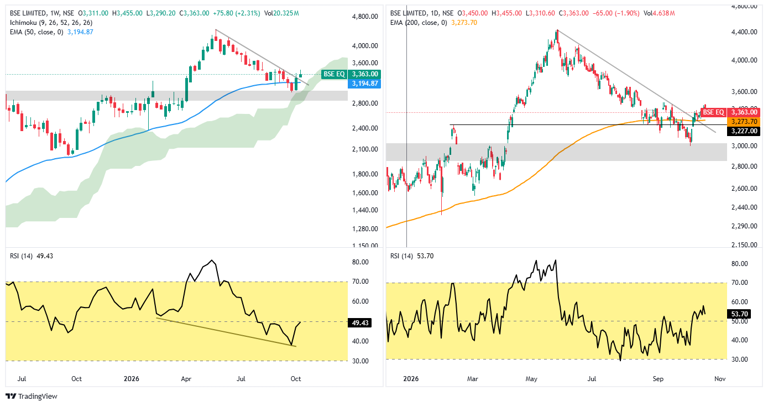This screenshot has height=406, width=768.
Task: Click the 2,400.00 label on weekly price axis
Action: coord(365,128)
